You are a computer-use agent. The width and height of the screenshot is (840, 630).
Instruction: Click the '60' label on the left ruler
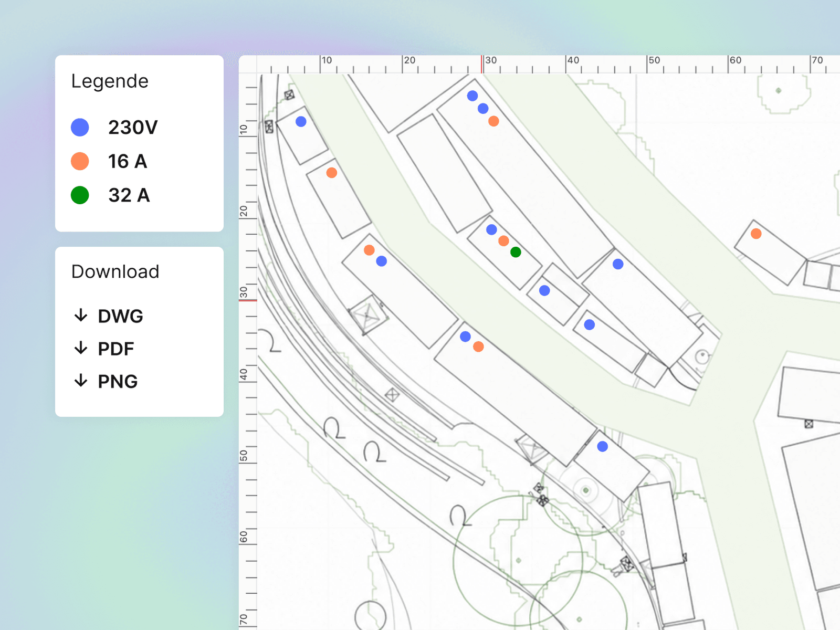coord(244,537)
